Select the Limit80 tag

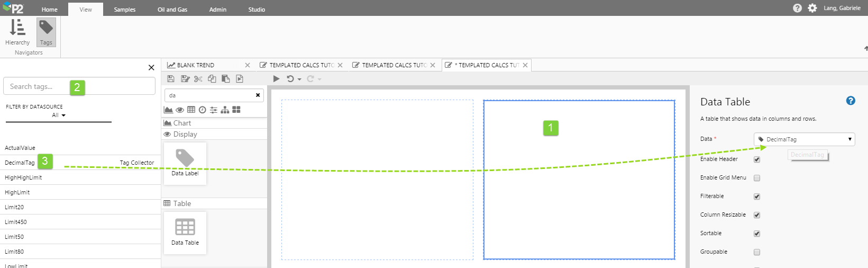(80, 252)
